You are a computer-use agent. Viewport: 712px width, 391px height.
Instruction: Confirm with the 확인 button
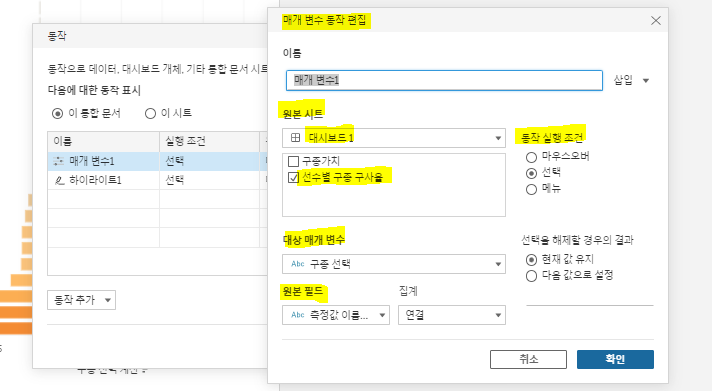click(615, 359)
